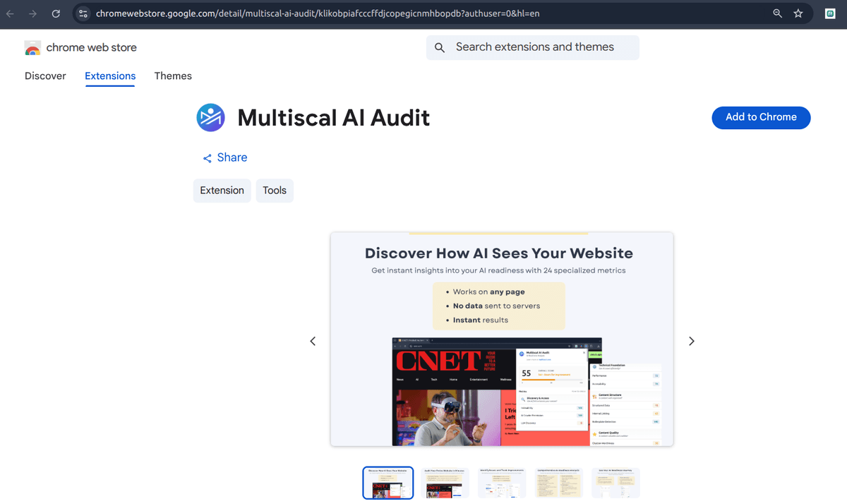The width and height of the screenshot is (847, 504).
Task: Click the site information icon in address bar
Action: (83, 13)
